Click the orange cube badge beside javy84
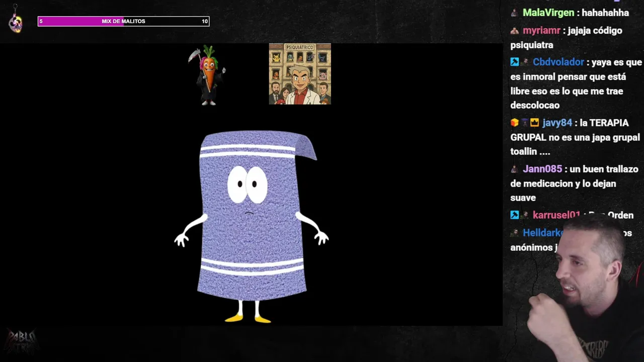644x362 pixels. [x=514, y=123]
